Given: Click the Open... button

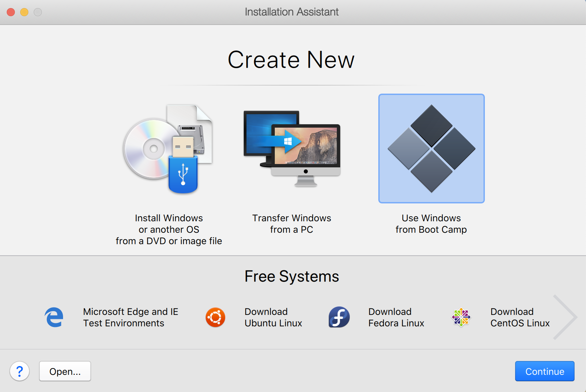Looking at the screenshot, I should [65, 371].
